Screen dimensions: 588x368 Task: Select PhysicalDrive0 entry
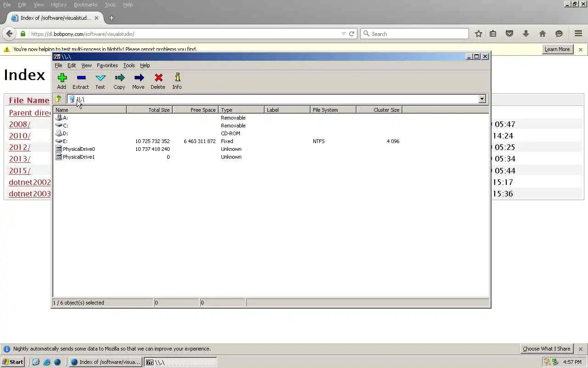tap(75, 149)
